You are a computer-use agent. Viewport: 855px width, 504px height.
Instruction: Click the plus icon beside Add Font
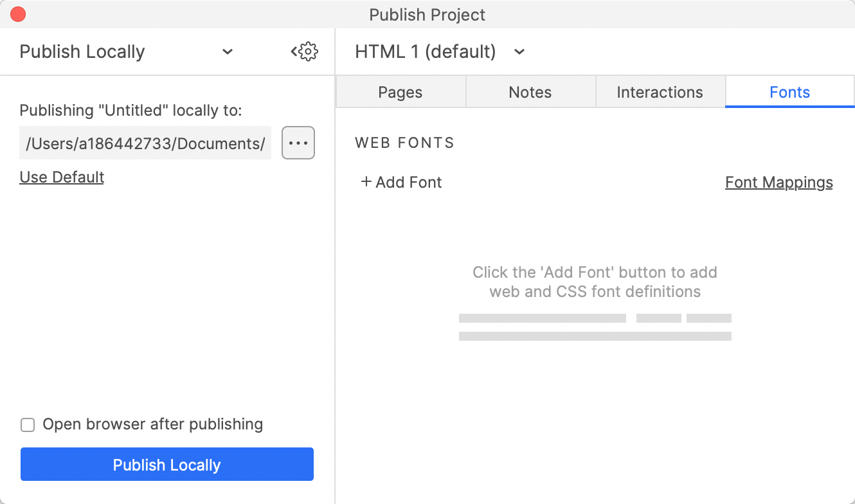click(366, 182)
